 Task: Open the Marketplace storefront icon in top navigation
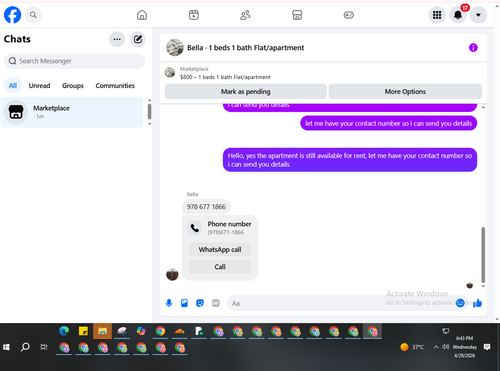click(x=297, y=15)
